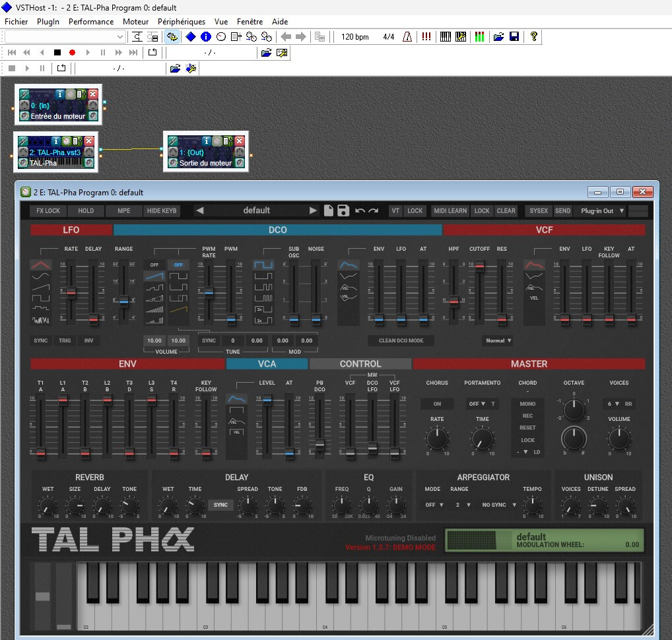
Task: Go to previous preset with left arrow
Action: click(x=200, y=210)
